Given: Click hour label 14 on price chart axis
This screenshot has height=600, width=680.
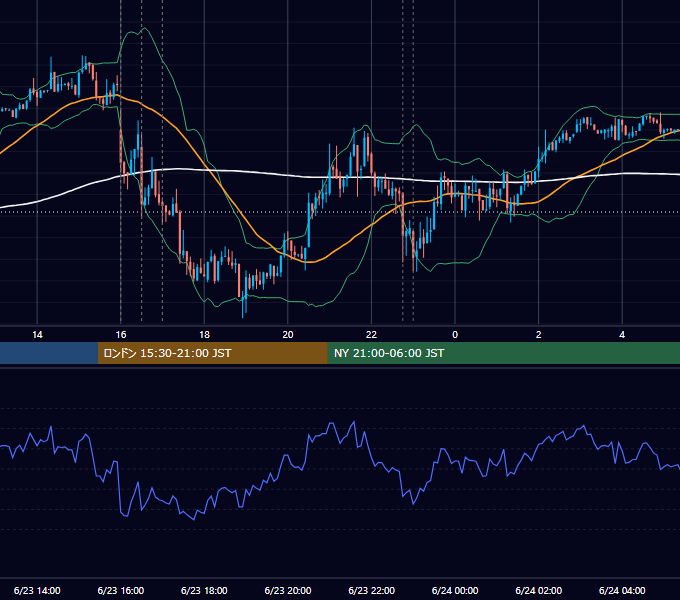Looking at the screenshot, I should click(37, 335).
